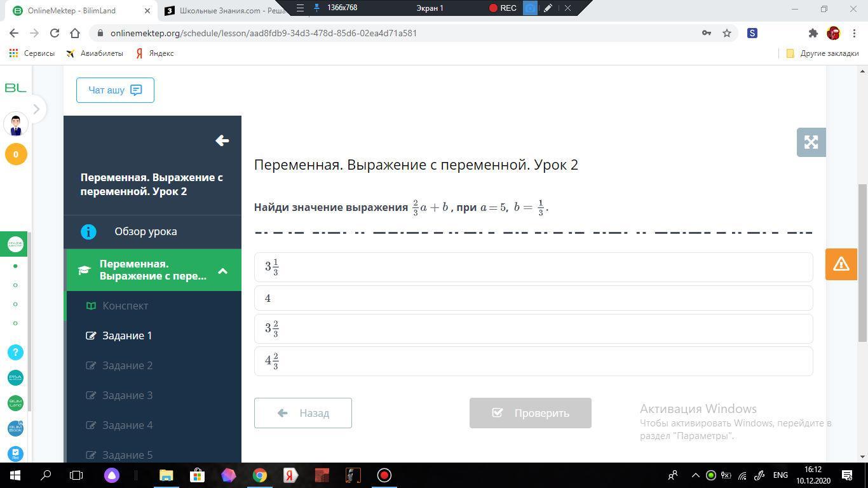Click the orange points counter badge
The width and height of the screenshot is (868, 488).
coord(16,154)
